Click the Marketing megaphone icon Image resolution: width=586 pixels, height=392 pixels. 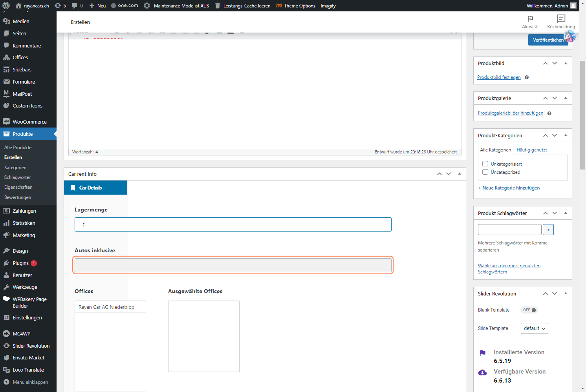point(6,235)
